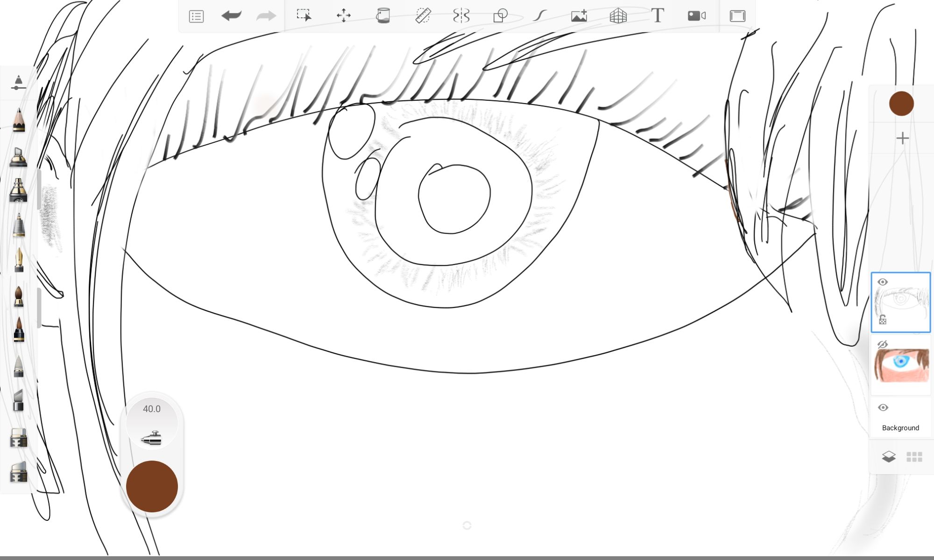The image size is (934, 560).
Task: Select the paint bucket fill tool
Action: pos(383,15)
